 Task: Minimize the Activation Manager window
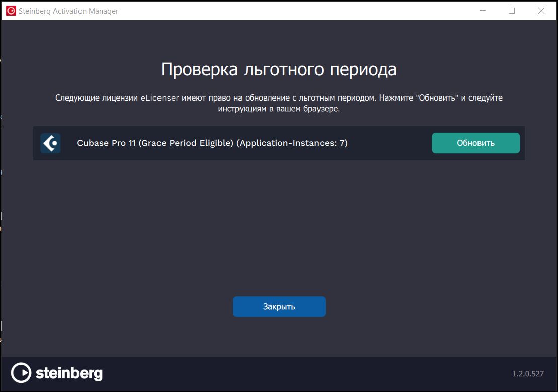tap(483, 11)
